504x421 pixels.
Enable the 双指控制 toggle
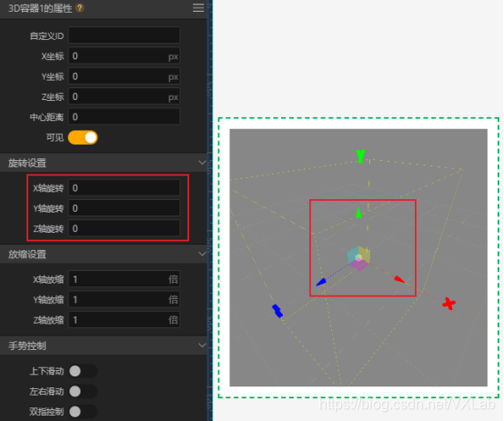click(83, 412)
